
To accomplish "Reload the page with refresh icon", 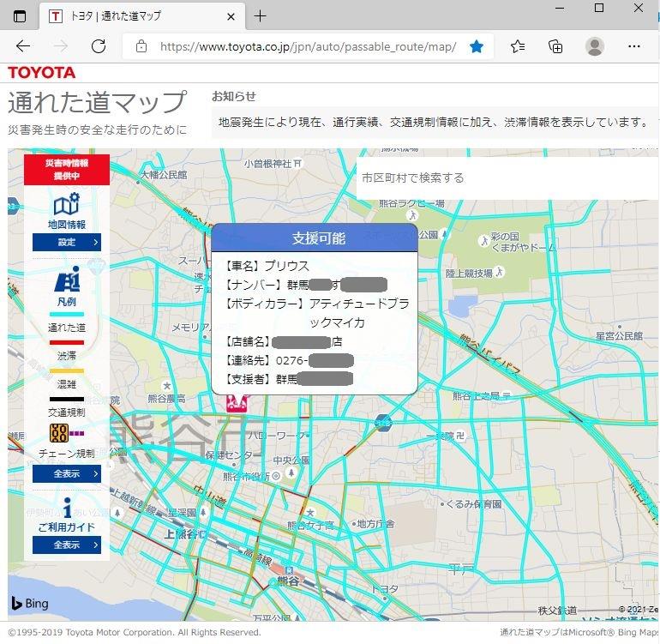I will tap(99, 46).
